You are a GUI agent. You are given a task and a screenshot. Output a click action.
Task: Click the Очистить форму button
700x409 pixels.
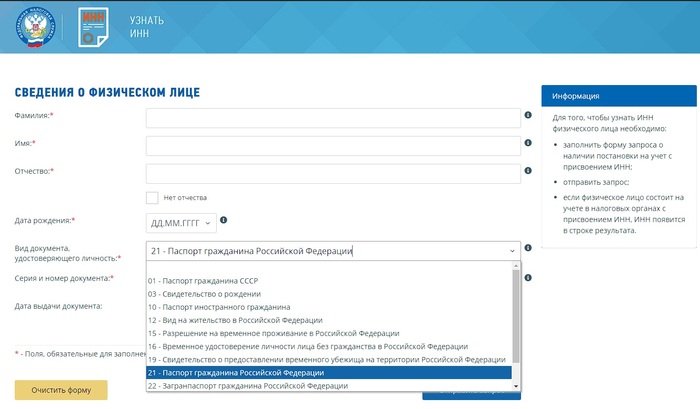click(61, 390)
